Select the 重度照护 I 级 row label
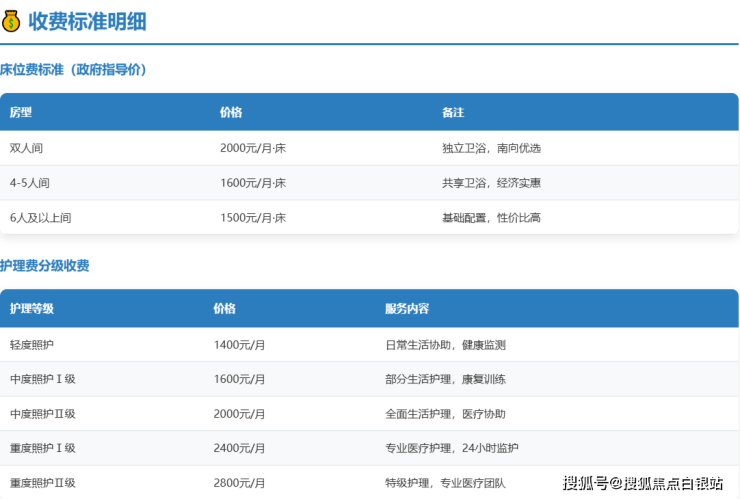The width and height of the screenshot is (740, 499). tap(43, 448)
